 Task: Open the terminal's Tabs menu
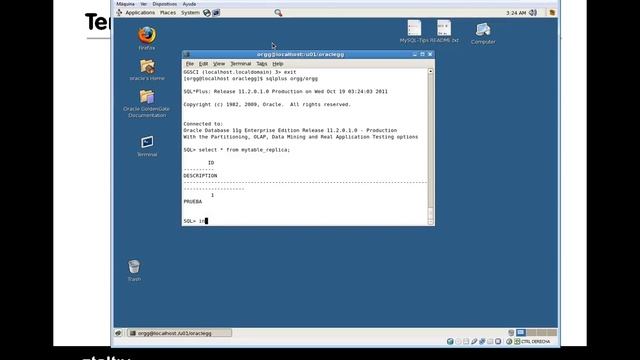point(262,64)
